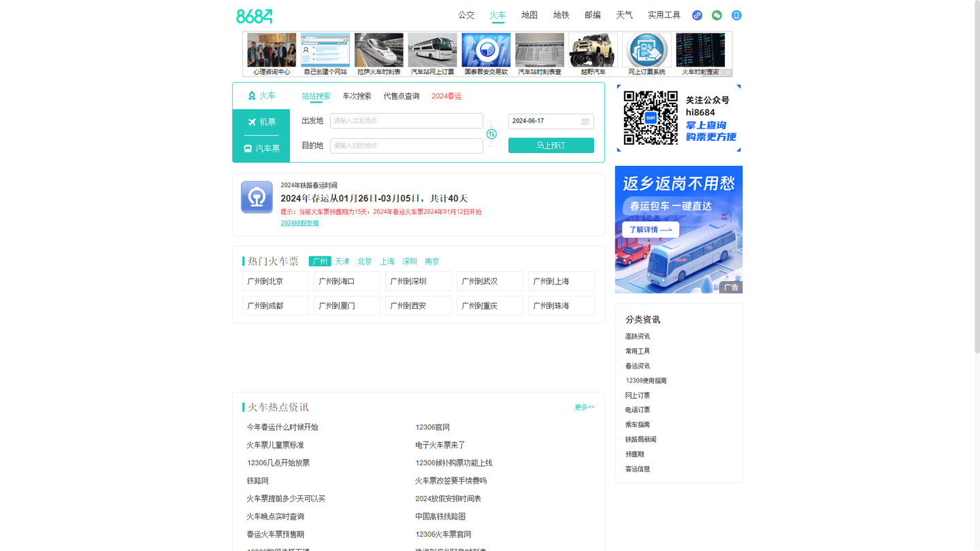Screen dimensions: 980x551
Task: Open 地铁 in top navigation
Action: pyautogui.click(x=561, y=15)
